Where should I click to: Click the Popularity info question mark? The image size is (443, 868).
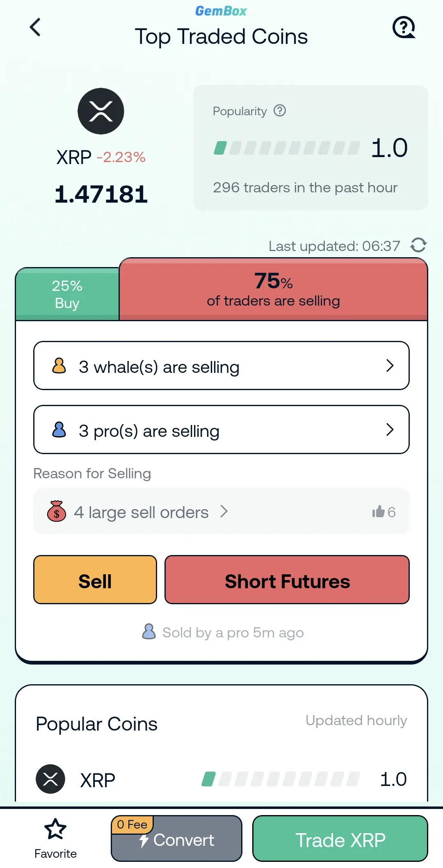(280, 110)
